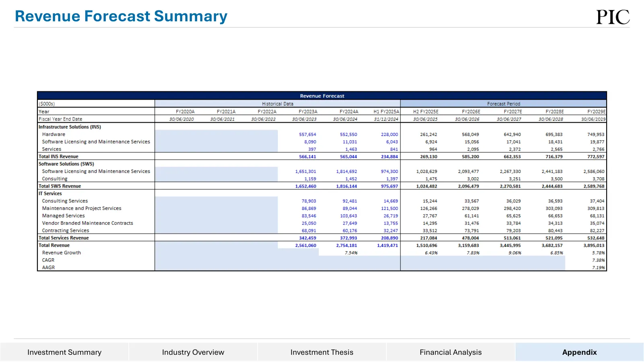This screenshot has width=644, height=362.
Task: Click the ($000s) units label
Action: pos(47,104)
